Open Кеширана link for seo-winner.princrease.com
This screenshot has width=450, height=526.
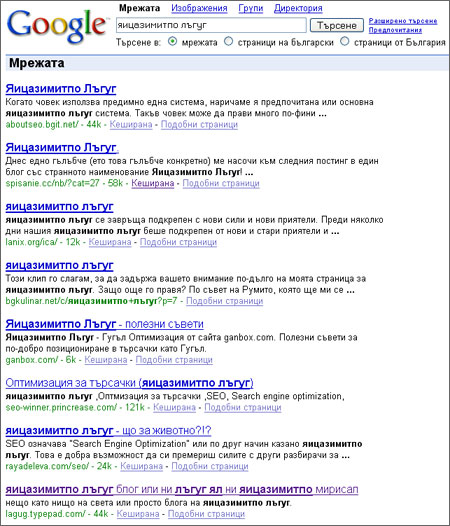(174, 408)
